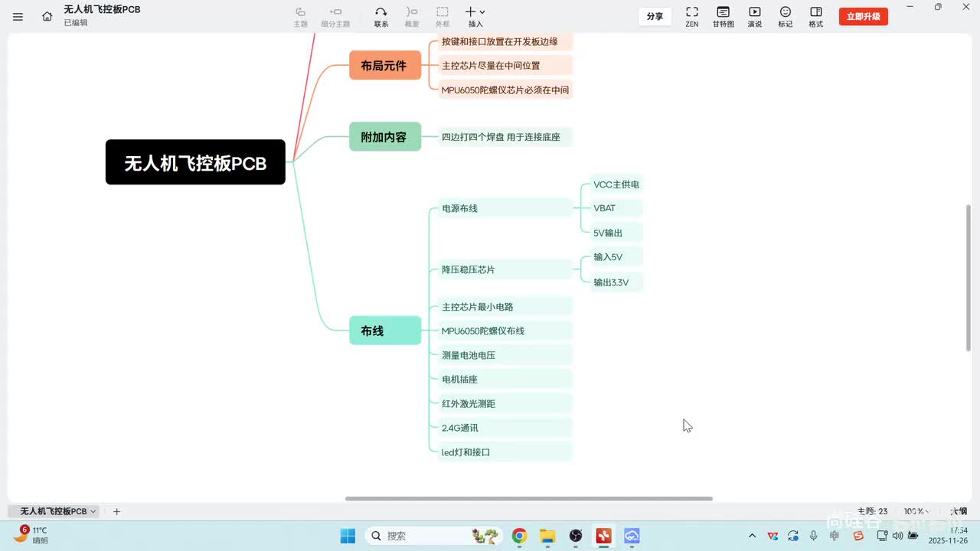Select topic MPU6050陀螺仪芯片必须在中间
The height and width of the screenshot is (551, 980).
click(504, 90)
